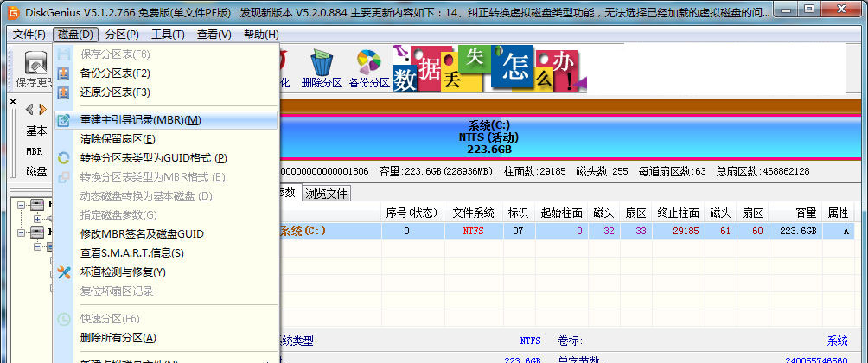Select the first hard disk icon in tree
The width and height of the screenshot is (868, 363).
37,205
